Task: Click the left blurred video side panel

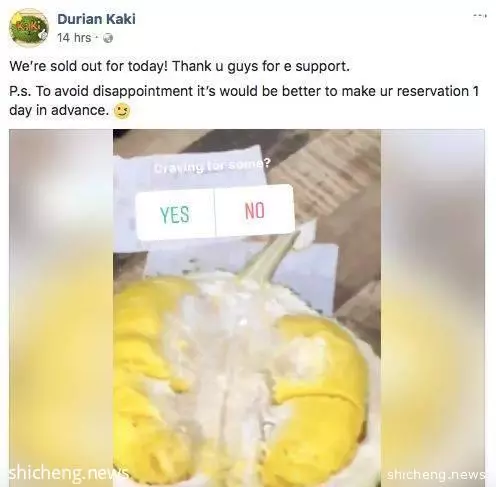Action: point(61,307)
